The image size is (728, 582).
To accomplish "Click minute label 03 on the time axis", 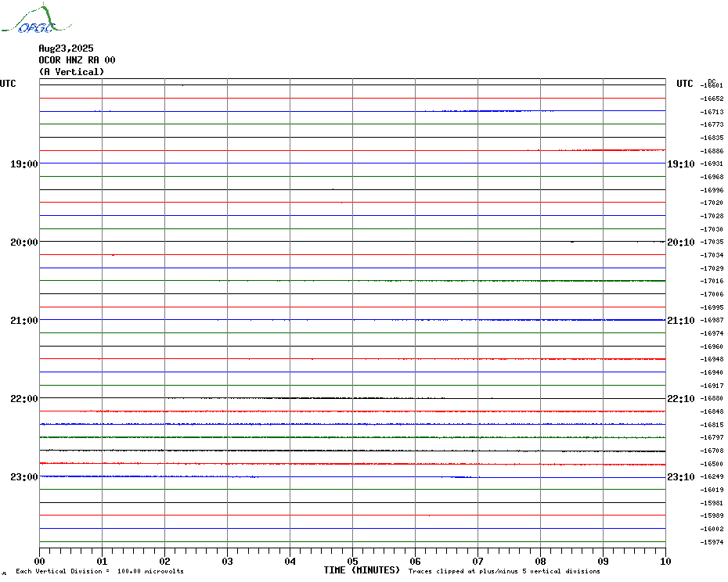I will click(228, 561).
